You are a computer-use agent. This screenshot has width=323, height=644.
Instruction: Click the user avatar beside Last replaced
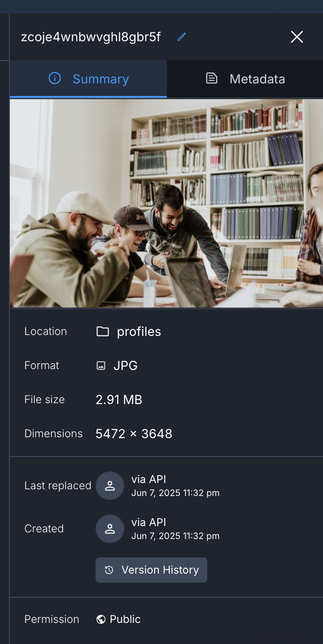(x=110, y=486)
